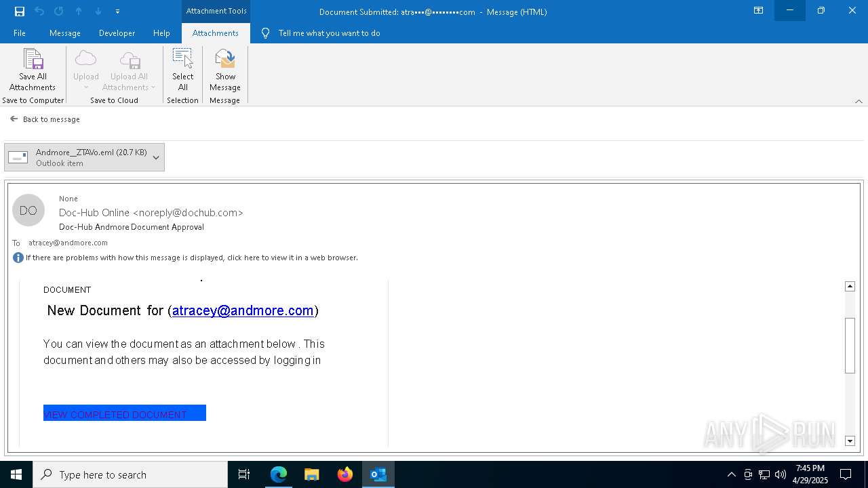Click the Undo arrow icon
This screenshot has width=868, height=488.
pos(39,11)
